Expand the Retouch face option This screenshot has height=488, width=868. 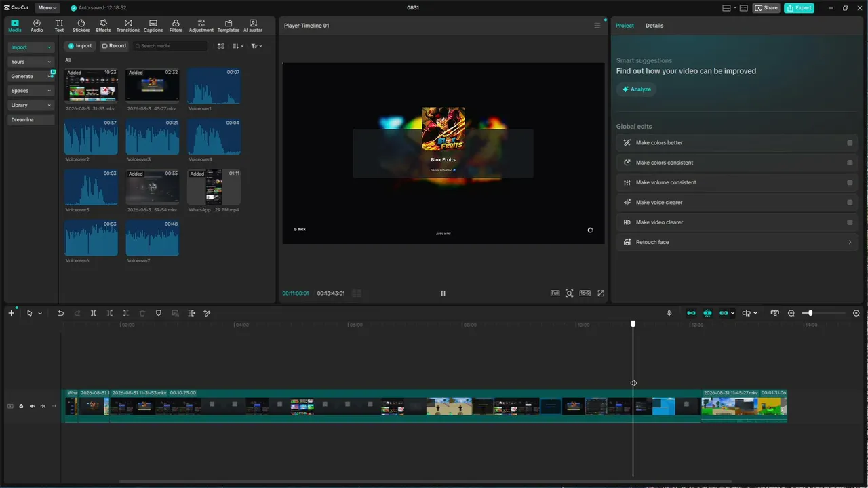click(x=736, y=242)
